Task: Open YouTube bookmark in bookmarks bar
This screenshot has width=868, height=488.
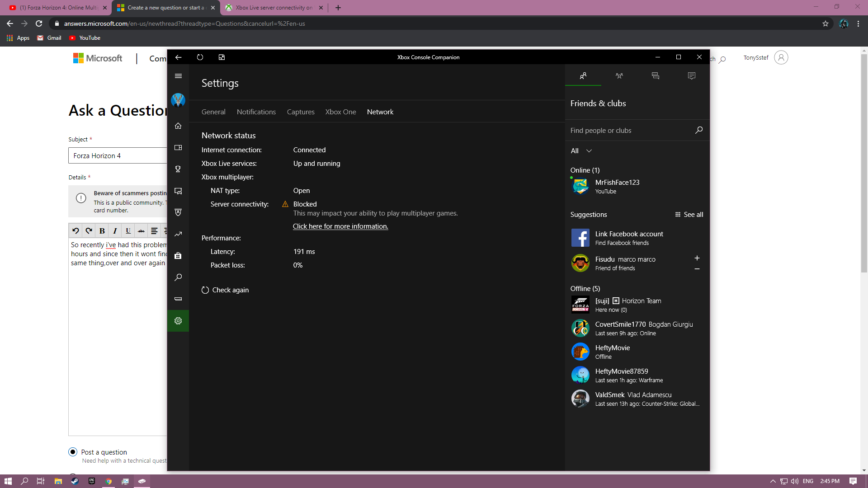Action: click(85, 38)
